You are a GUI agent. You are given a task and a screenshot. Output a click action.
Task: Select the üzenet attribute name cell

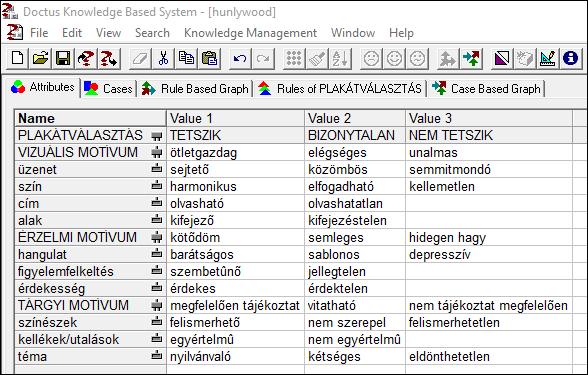coord(90,170)
